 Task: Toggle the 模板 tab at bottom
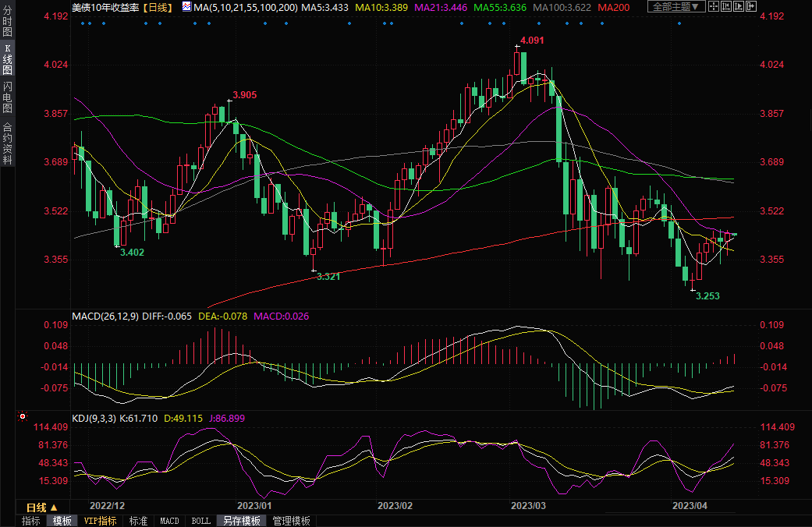click(x=62, y=521)
